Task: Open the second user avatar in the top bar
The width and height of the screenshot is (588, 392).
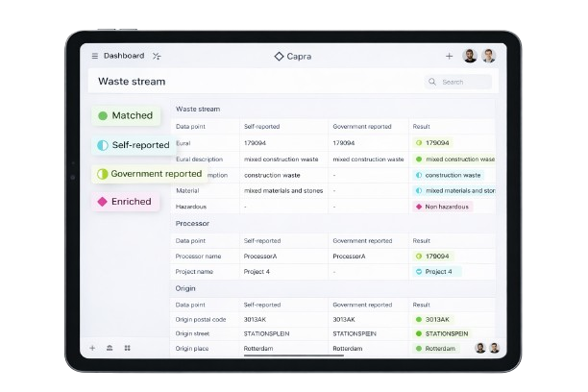Action: (x=489, y=56)
